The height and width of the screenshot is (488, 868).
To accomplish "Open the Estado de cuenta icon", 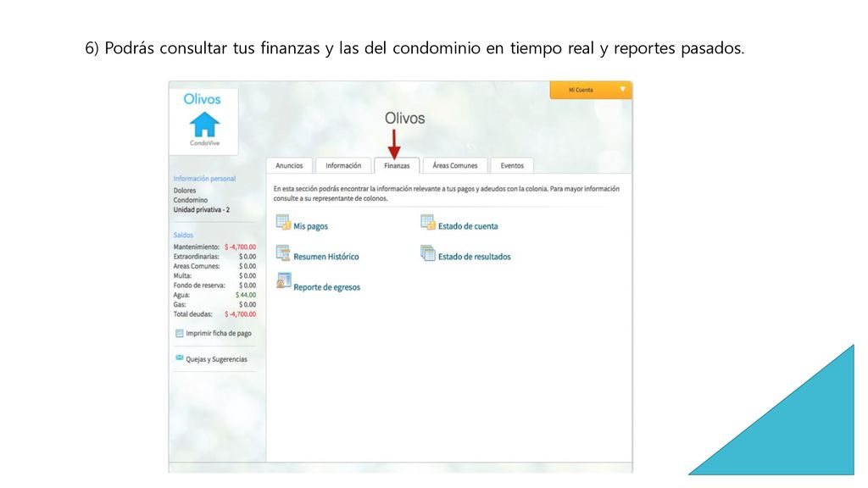I will pyautogui.click(x=427, y=223).
